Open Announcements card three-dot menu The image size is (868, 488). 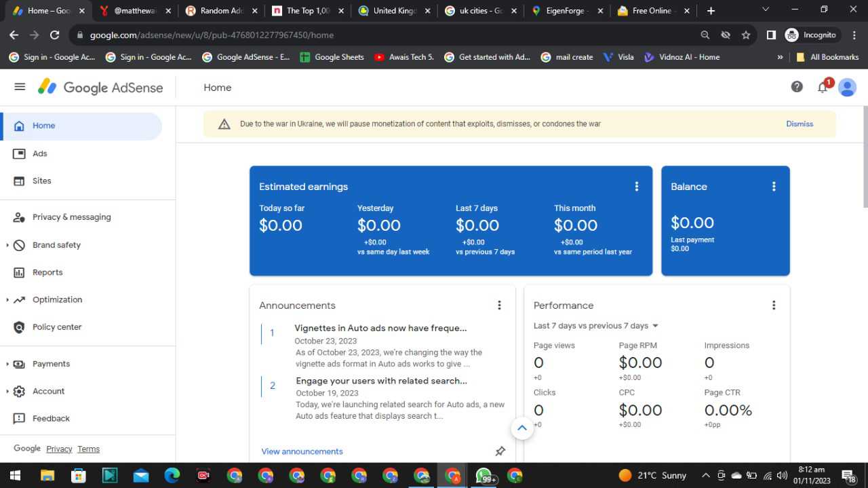pyautogui.click(x=499, y=305)
